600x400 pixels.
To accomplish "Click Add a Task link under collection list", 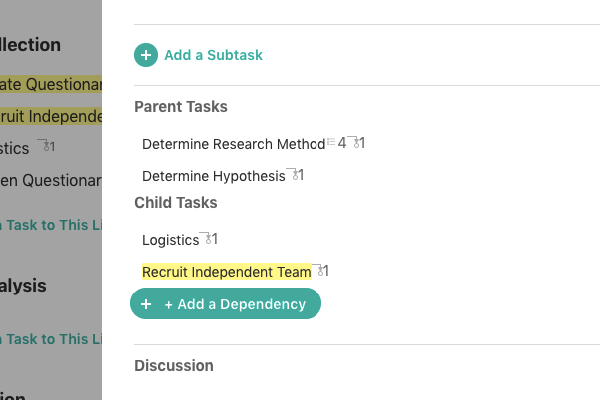I will click(x=51, y=225).
